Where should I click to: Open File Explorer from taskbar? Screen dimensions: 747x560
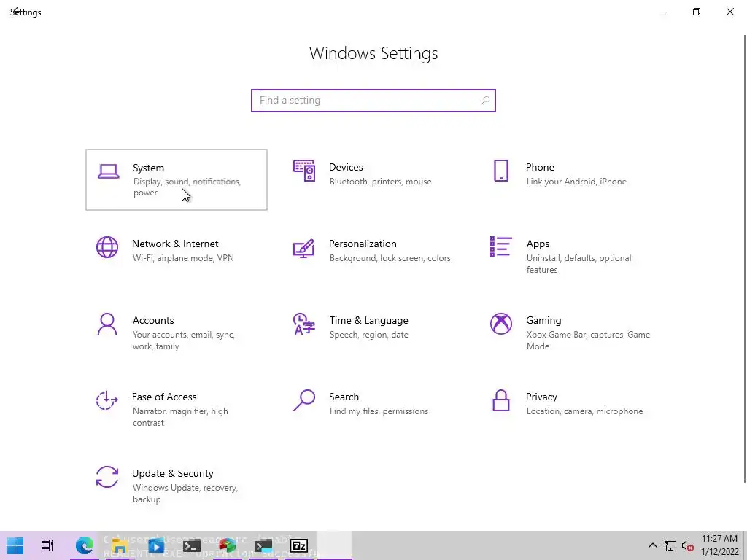[120, 545]
